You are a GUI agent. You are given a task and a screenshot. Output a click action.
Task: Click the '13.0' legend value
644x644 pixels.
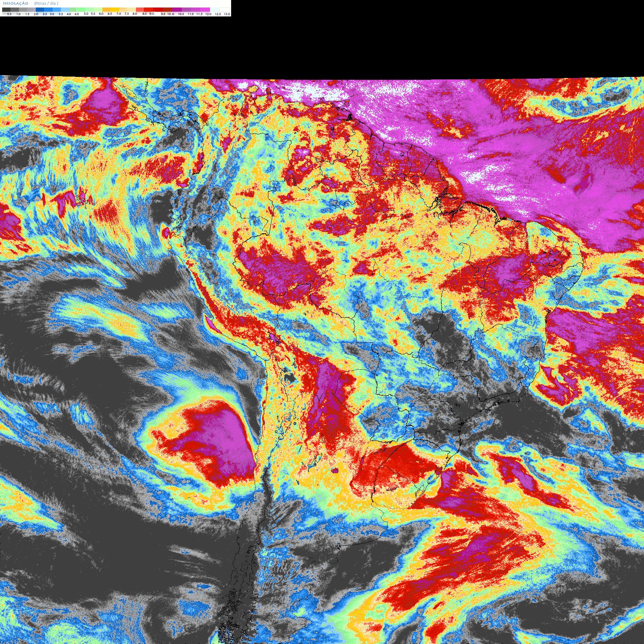point(227,14)
